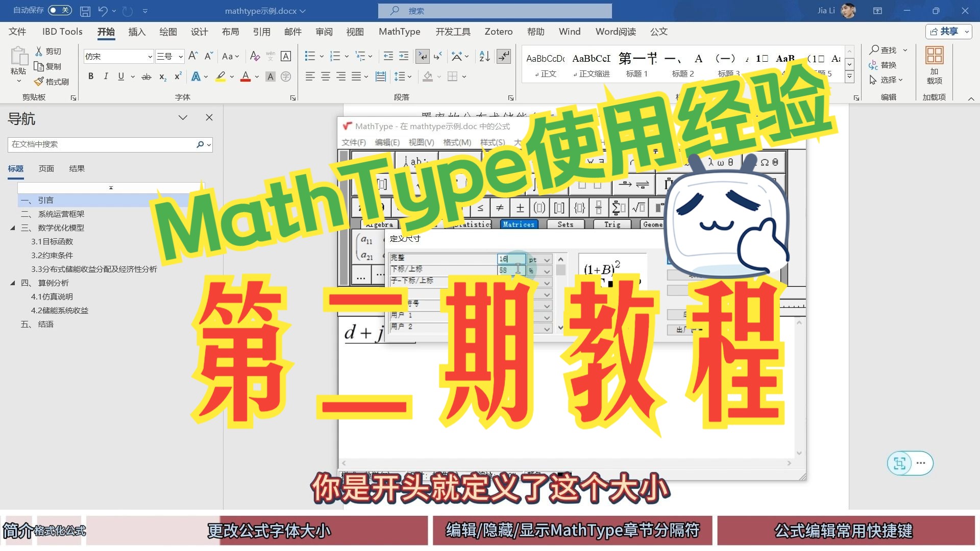The image size is (980, 551).
Task: Select the Trig tab in MathType window
Action: [612, 224]
